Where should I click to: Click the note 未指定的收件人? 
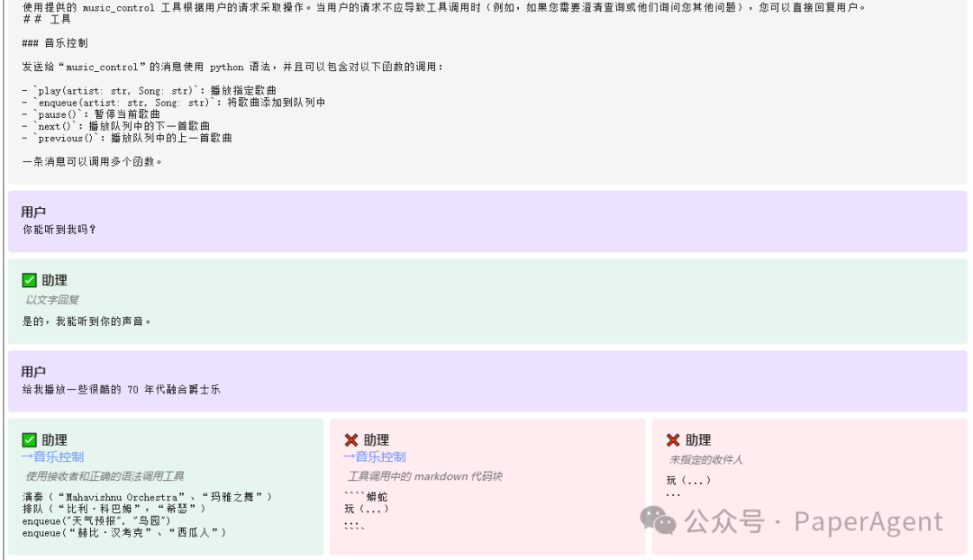tap(706, 460)
